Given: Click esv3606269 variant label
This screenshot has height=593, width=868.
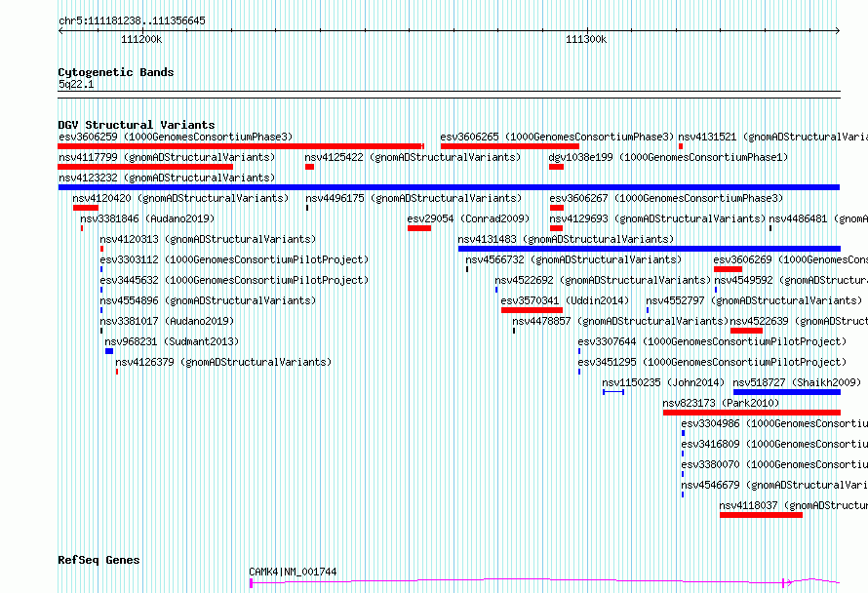Looking at the screenshot, I should 791,259.
